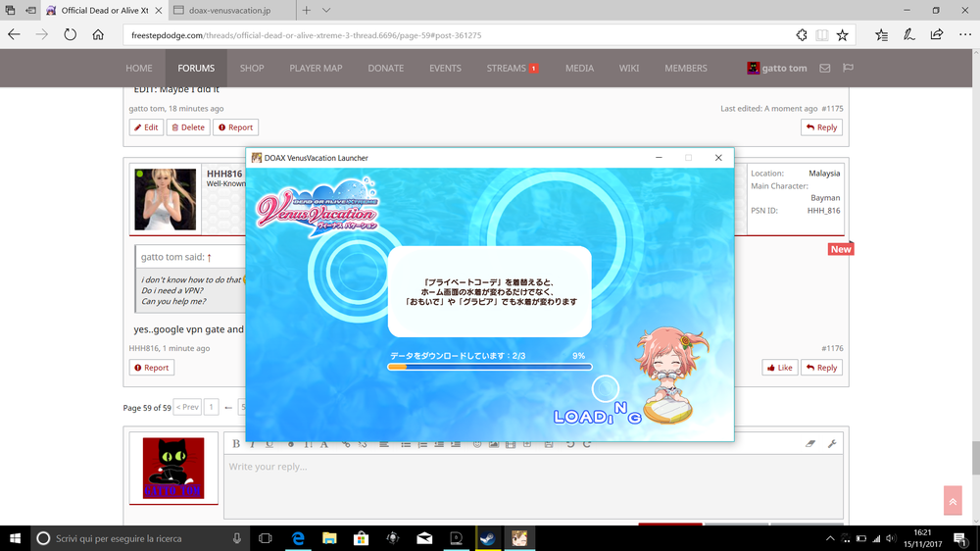Open EVENTS section
This screenshot has height=551, width=980.
445,69
